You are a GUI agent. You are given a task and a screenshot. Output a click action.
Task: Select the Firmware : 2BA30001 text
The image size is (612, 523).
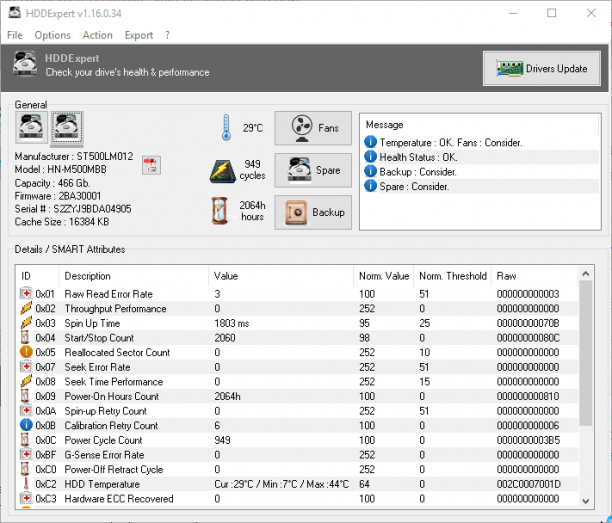click(x=58, y=196)
